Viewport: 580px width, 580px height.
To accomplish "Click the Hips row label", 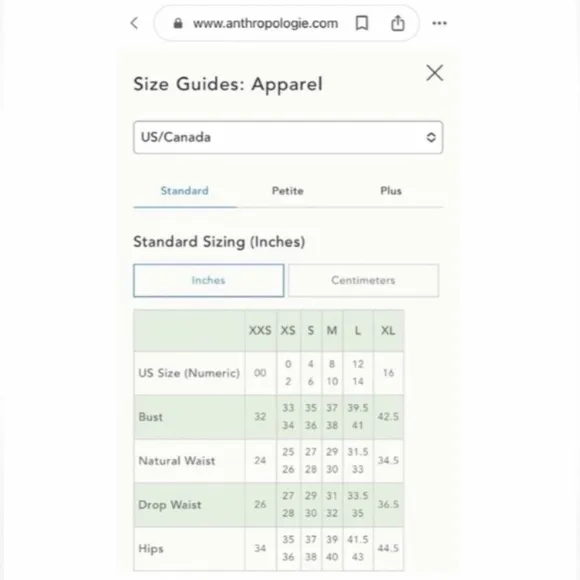I will pos(151,549).
